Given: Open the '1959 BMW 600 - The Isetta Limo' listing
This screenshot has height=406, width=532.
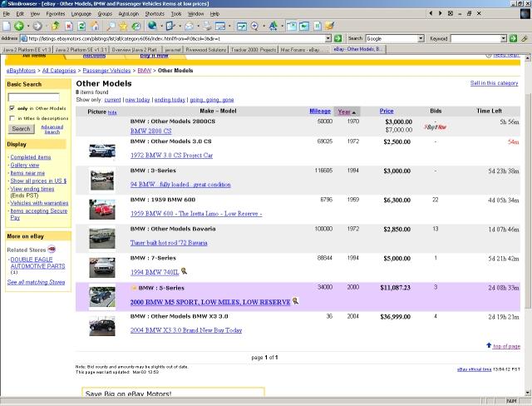Looking at the screenshot, I should (196, 214).
